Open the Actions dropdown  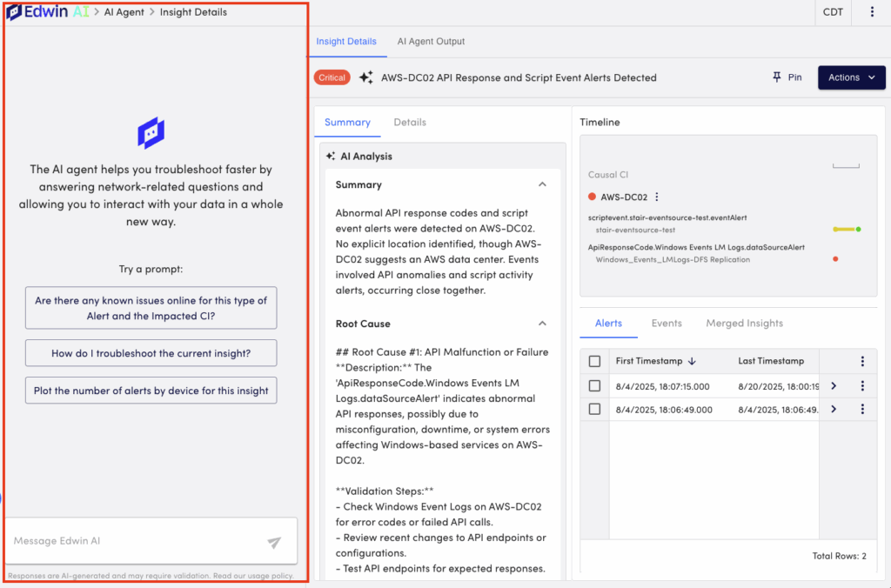pyautogui.click(x=851, y=77)
